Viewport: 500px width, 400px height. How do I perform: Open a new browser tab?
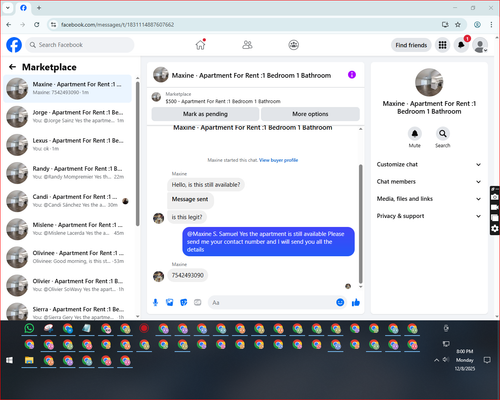tap(39, 8)
